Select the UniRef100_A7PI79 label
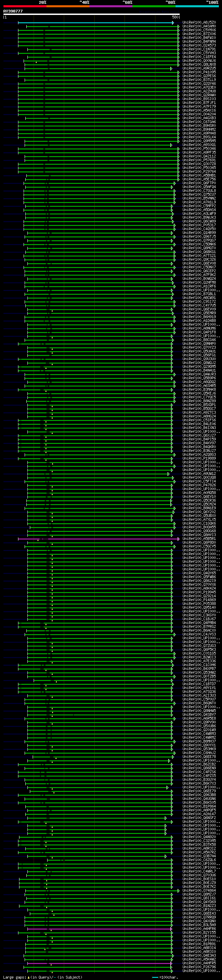This screenshot has height=980, width=222. (x=199, y=106)
